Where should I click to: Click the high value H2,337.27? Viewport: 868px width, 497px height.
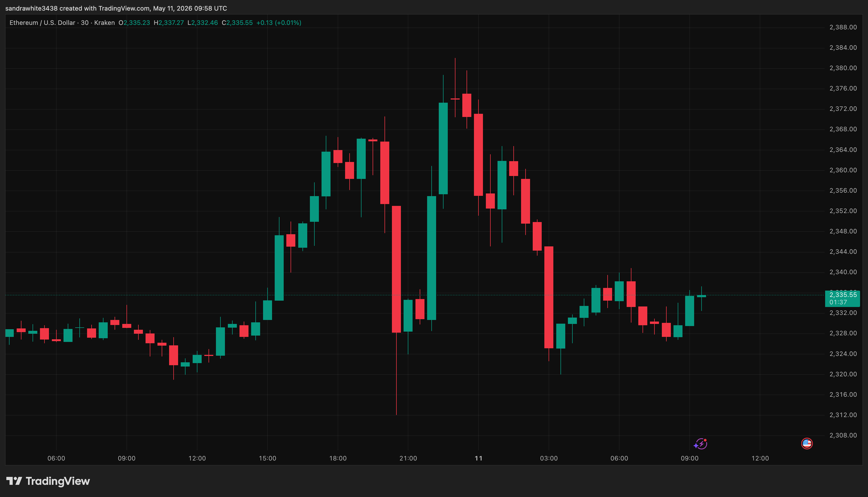[x=169, y=23]
